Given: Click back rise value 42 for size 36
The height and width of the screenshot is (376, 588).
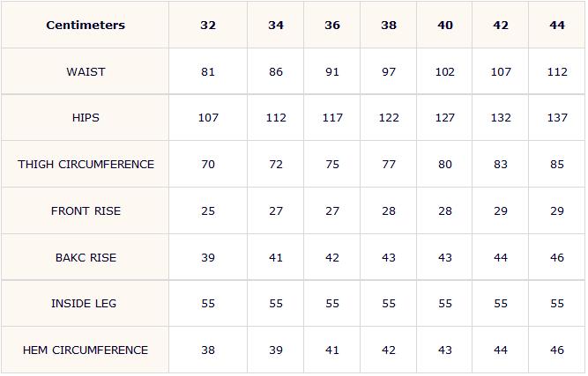Looking at the screenshot, I should pyautogui.click(x=332, y=257).
